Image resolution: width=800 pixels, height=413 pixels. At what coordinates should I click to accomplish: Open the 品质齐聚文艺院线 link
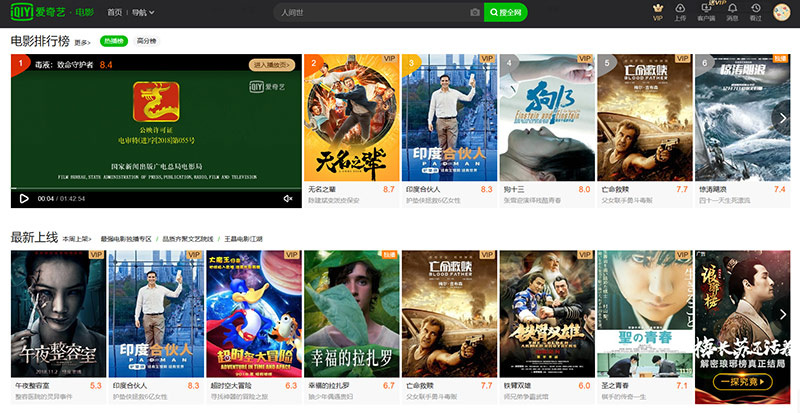188,239
